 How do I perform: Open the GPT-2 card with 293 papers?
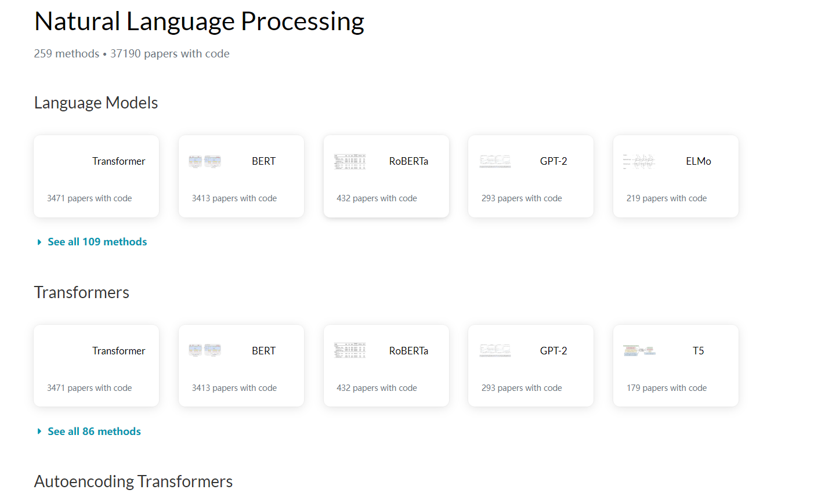click(x=530, y=176)
